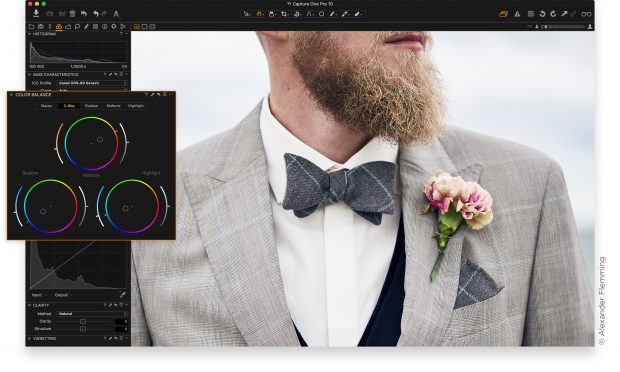Open the orange Color tool tab
620x372 pixels.
(59, 26)
